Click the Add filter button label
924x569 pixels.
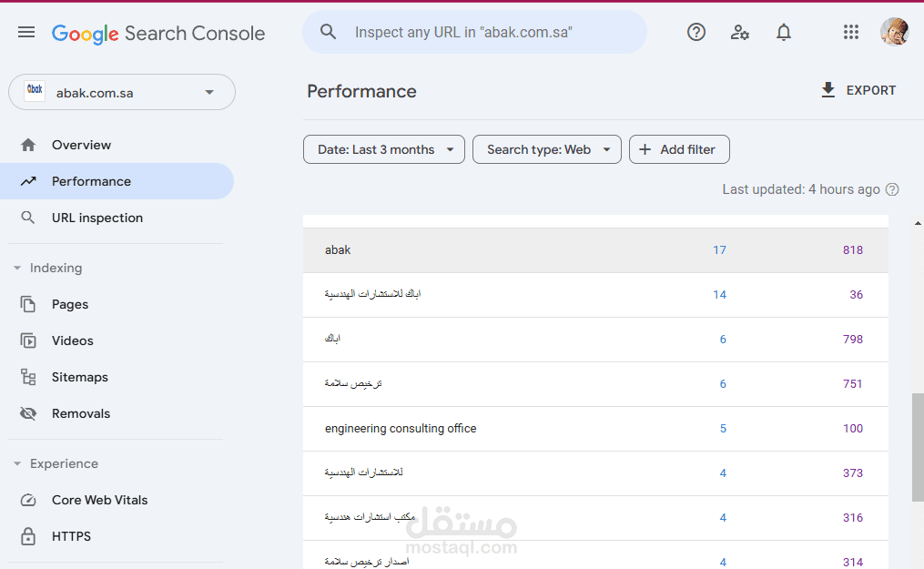coord(687,149)
